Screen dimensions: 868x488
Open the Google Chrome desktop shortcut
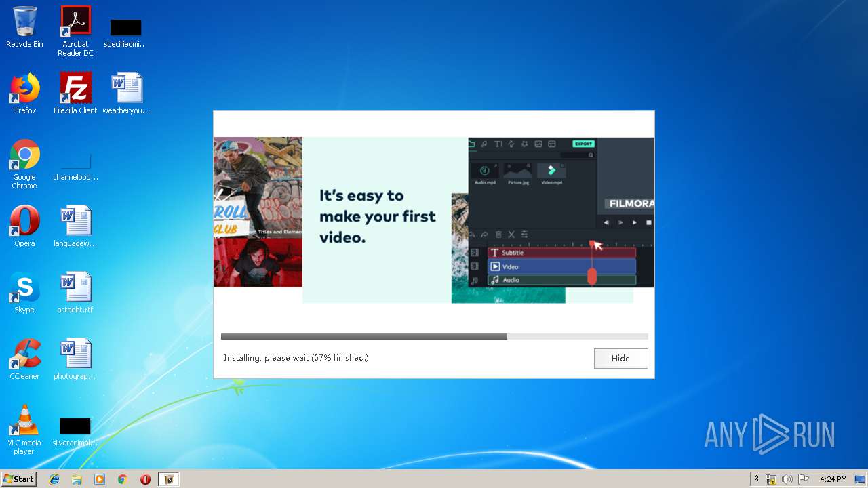coord(24,164)
